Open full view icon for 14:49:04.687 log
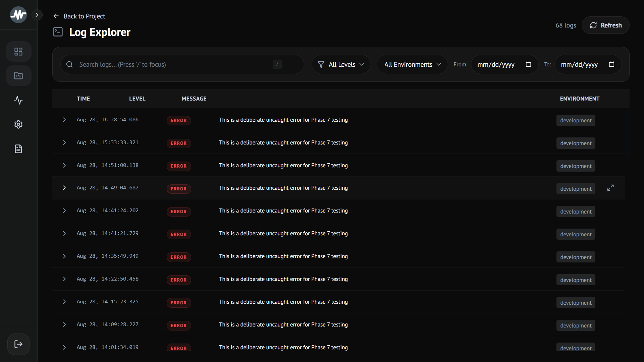The image size is (644, 362). click(610, 188)
